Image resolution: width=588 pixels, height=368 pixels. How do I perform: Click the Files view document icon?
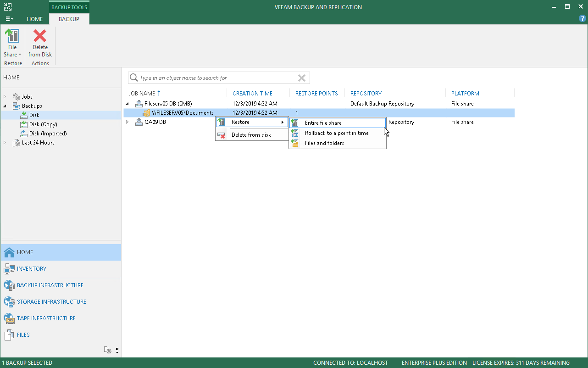click(9, 335)
